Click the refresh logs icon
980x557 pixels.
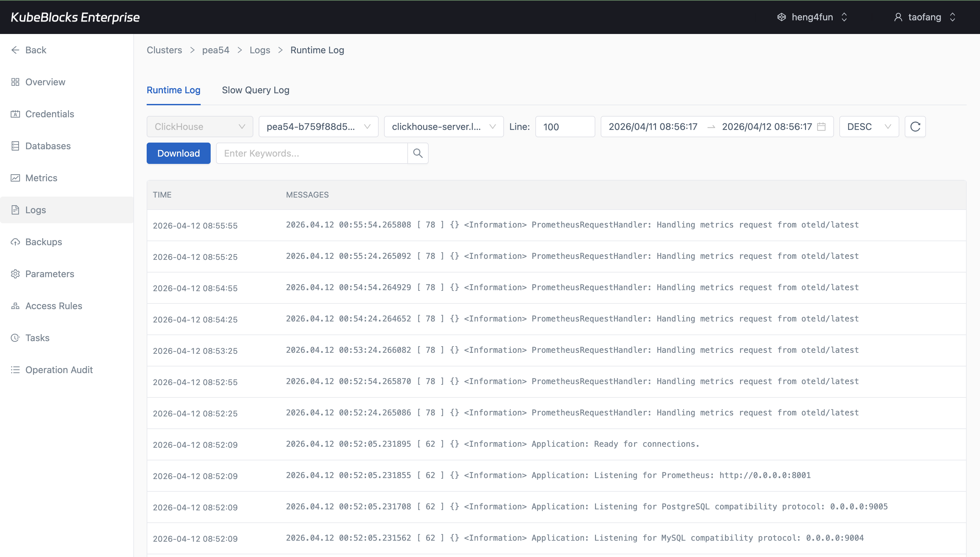pyautogui.click(x=915, y=126)
